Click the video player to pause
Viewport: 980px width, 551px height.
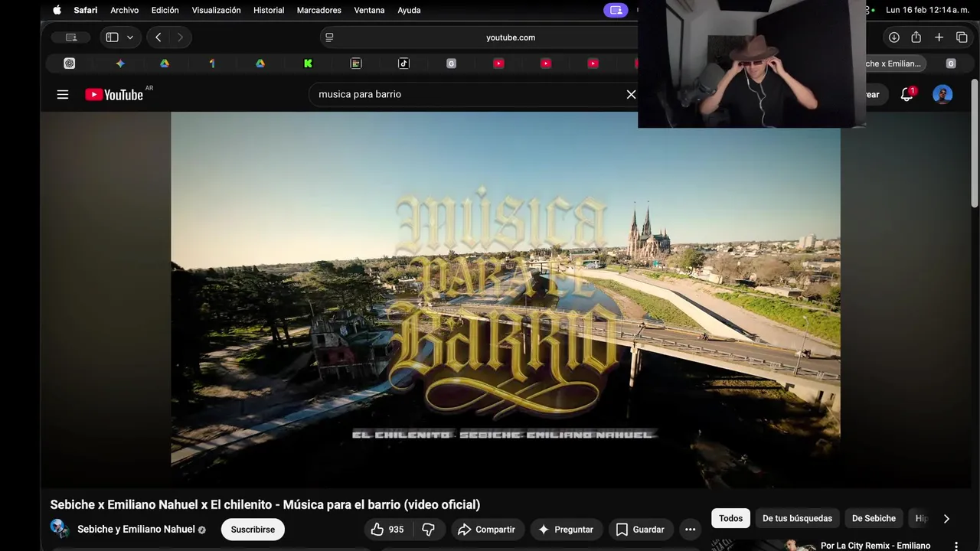point(505,299)
